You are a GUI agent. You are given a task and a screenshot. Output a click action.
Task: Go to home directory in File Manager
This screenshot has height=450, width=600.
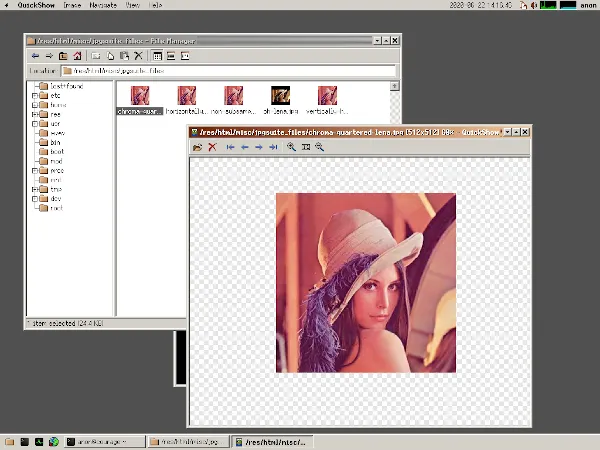click(77, 56)
